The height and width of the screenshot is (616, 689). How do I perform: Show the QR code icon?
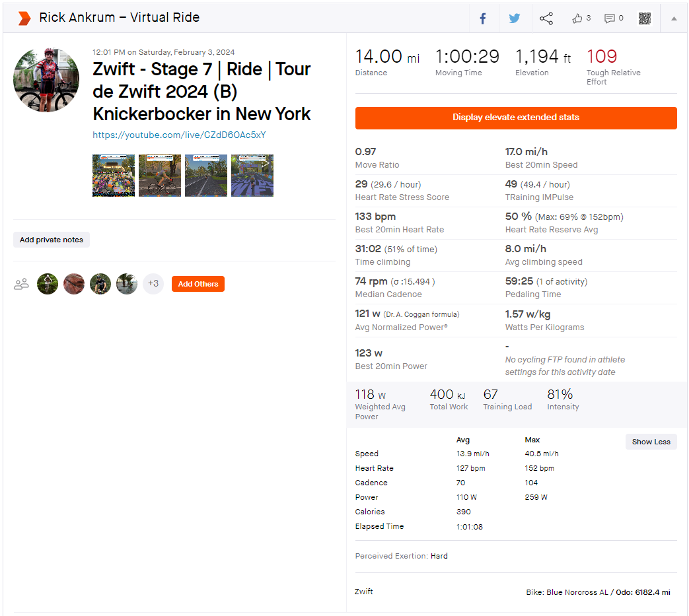click(645, 18)
